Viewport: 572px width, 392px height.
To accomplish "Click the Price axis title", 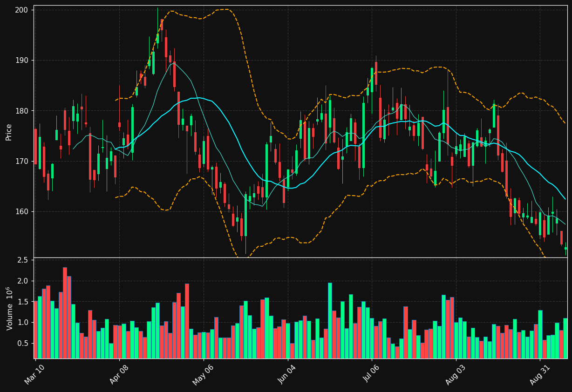I will pos(9,132).
